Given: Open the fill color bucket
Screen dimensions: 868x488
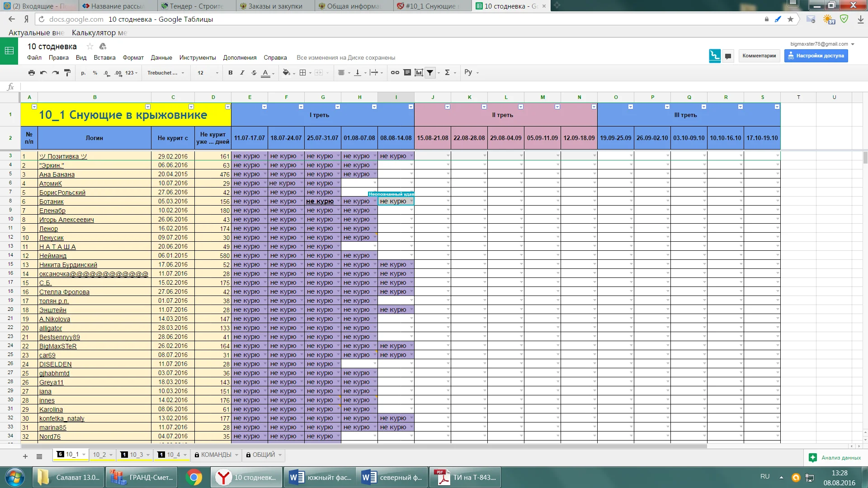Looking at the screenshot, I should (286, 73).
